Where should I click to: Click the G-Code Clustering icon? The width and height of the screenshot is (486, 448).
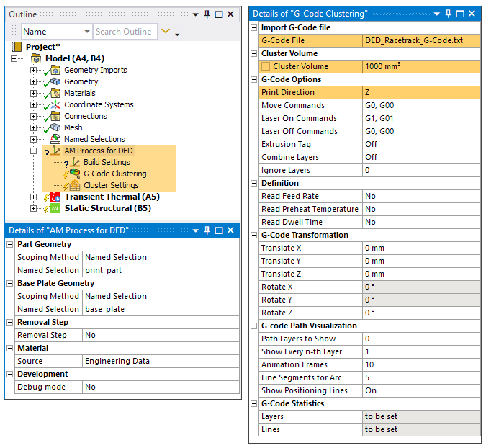pos(75,174)
